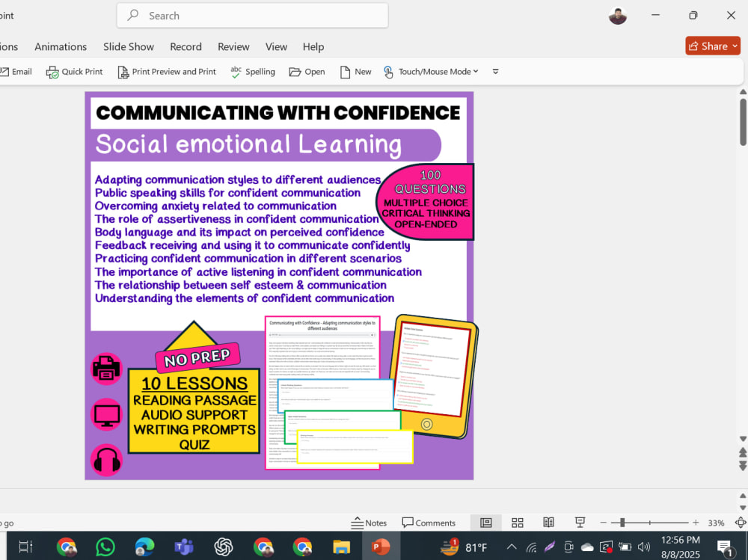Go to the next slide arrow
Image resolution: width=748 pixels, height=560 pixels.
click(x=744, y=465)
